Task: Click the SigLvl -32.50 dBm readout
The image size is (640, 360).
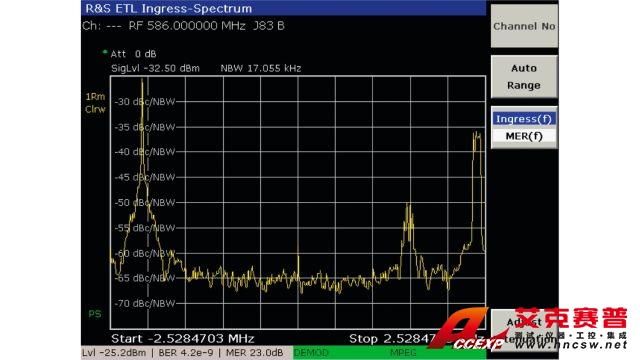Action: coord(156,68)
